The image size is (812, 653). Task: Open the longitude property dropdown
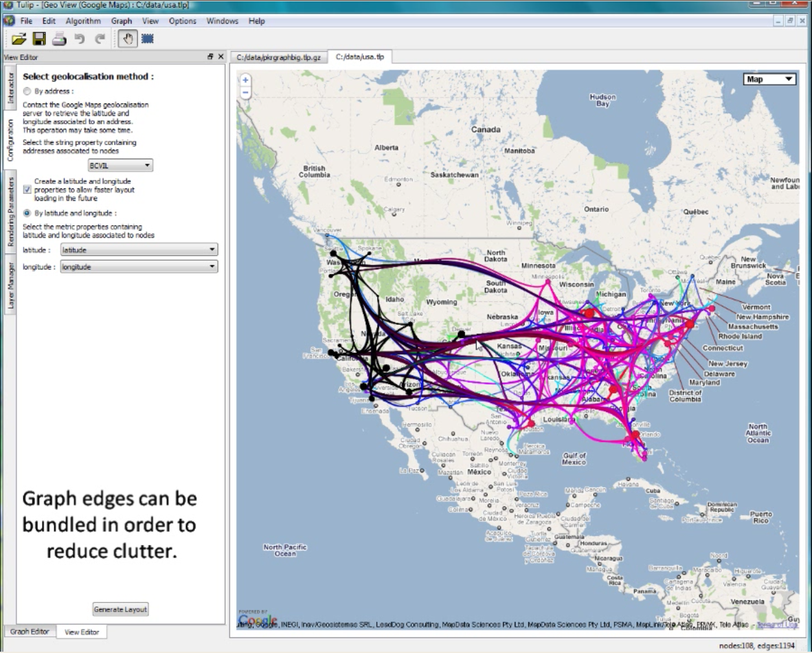click(x=139, y=267)
